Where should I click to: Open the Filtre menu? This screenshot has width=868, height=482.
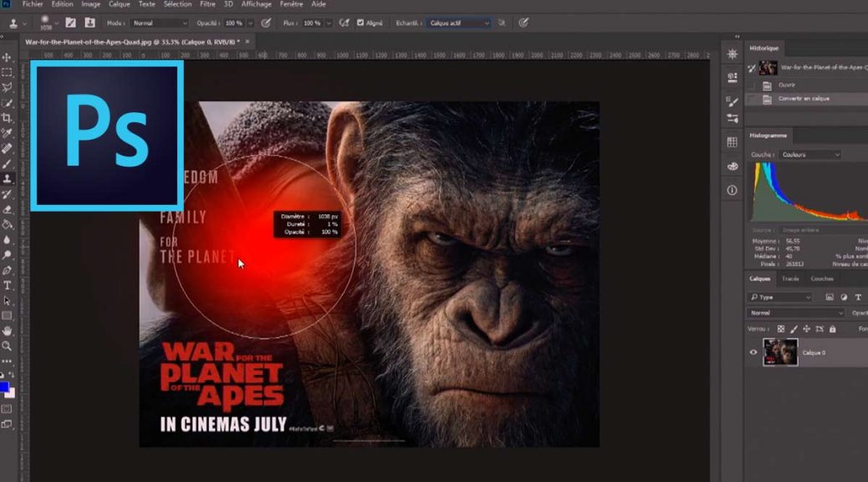click(x=207, y=4)
